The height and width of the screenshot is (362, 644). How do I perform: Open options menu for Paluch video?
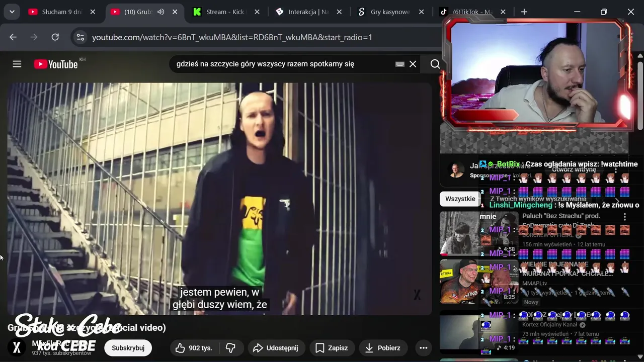[625, 217]
